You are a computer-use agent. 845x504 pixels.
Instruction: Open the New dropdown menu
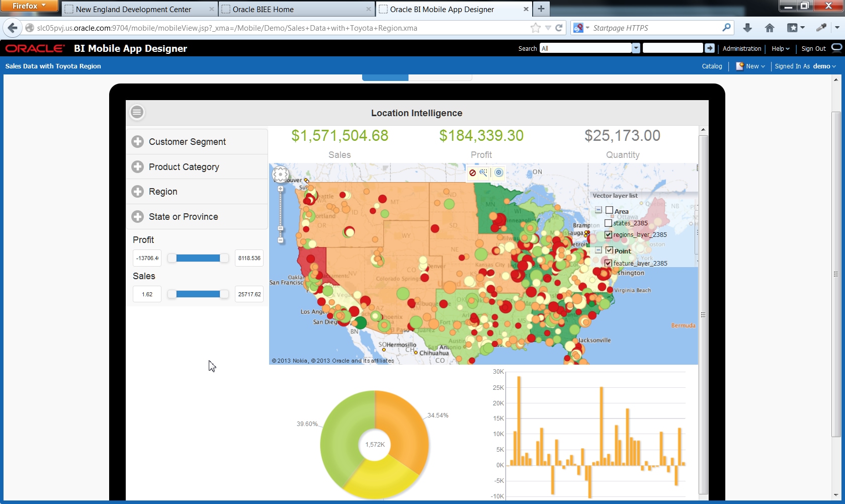750,66
